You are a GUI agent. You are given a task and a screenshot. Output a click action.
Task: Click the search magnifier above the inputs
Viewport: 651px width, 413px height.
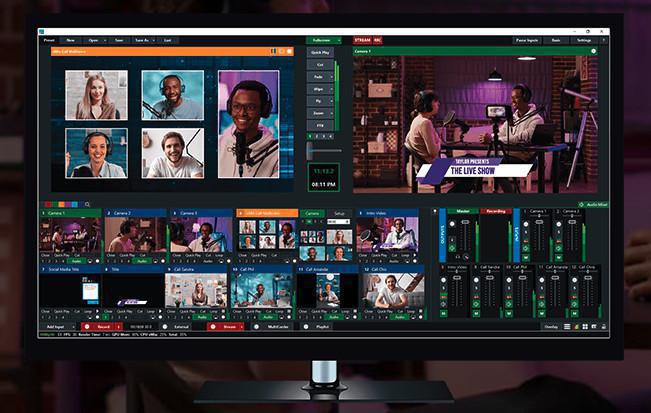(x=87, y=204)
